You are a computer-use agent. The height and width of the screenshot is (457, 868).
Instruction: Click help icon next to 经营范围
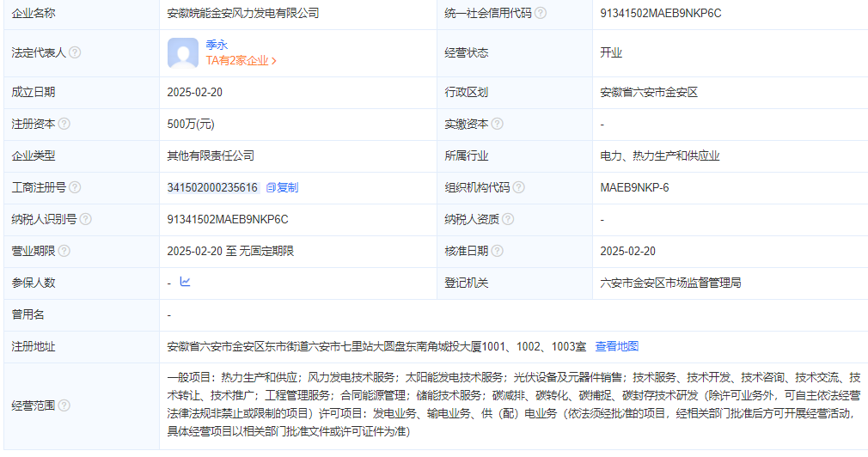click(x=64, y=405)
